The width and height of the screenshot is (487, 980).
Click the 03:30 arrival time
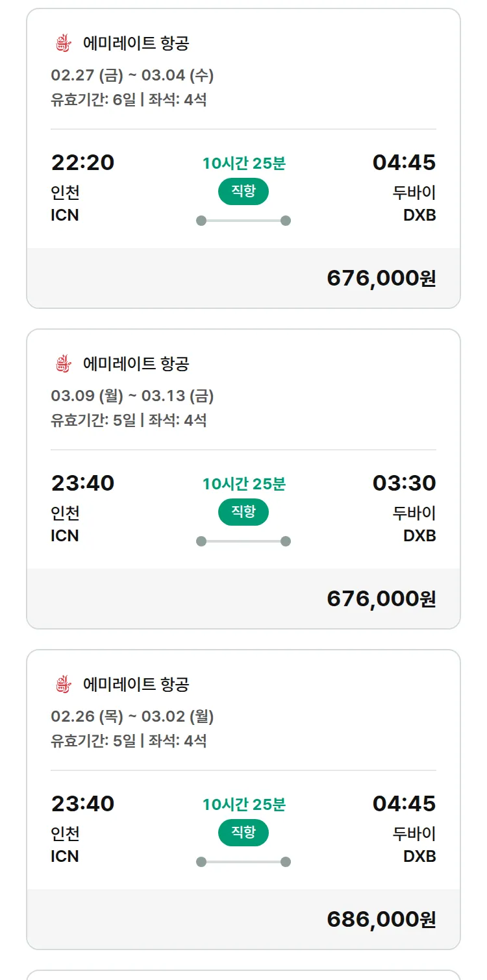point(404,483)
